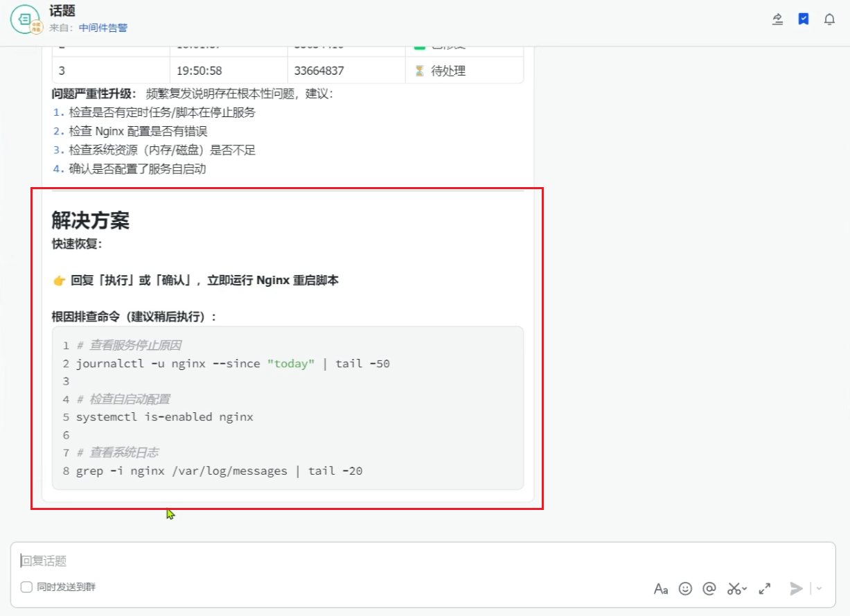Open the Aa text formatting tool
This screenshot has width=850, height=616.
(661, 588)
